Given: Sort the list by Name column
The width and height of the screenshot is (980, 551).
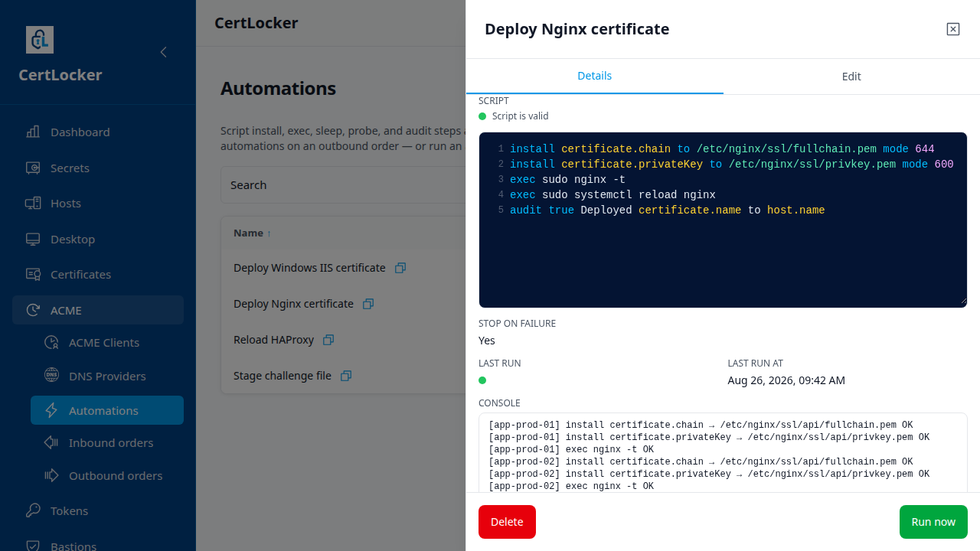Looking at the screenshot, I should click(253, 233).
